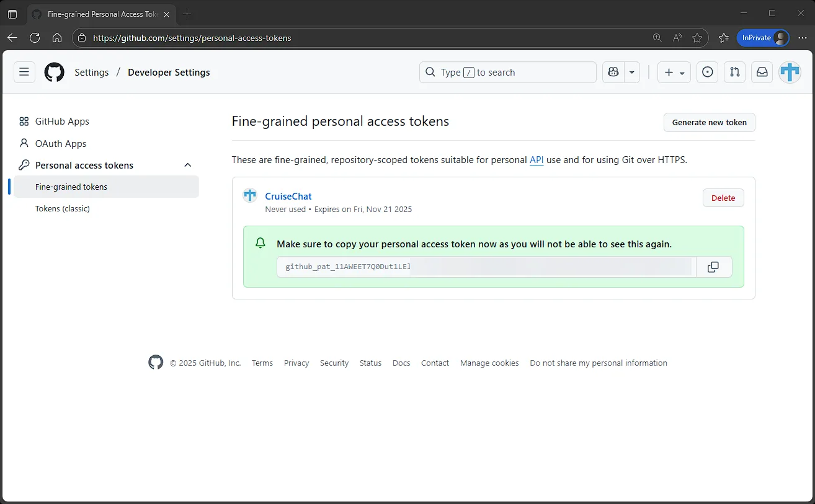Open the Pull requests icon in header
Viewport: 815px width, 504px height.
[x=735, y=73]
